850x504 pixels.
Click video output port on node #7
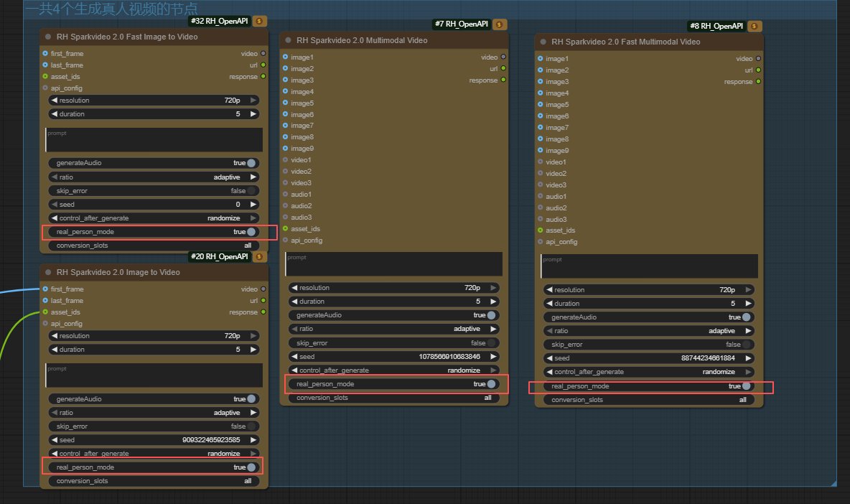tap(503, 57)
